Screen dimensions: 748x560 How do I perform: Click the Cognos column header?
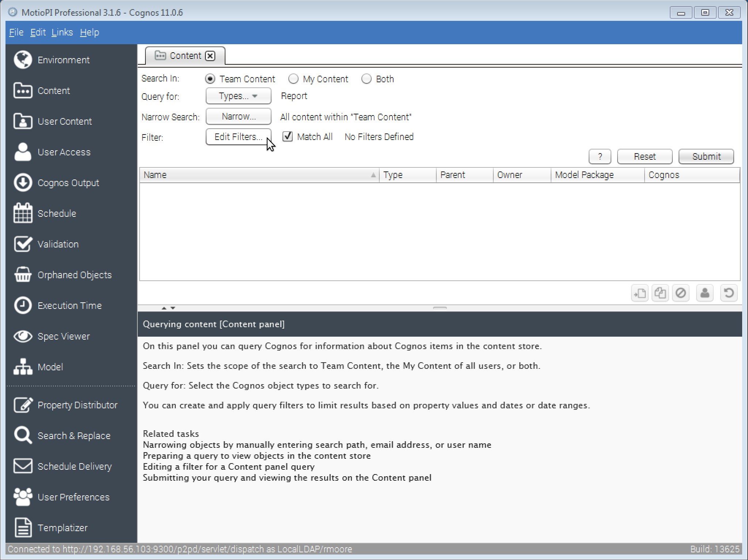[692, 175]
